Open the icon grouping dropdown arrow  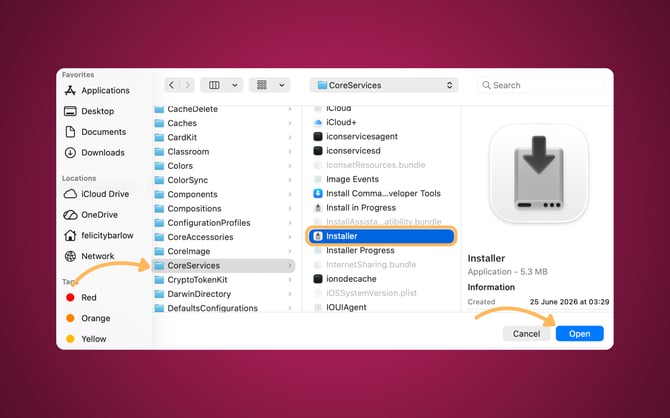pos(282,85)
